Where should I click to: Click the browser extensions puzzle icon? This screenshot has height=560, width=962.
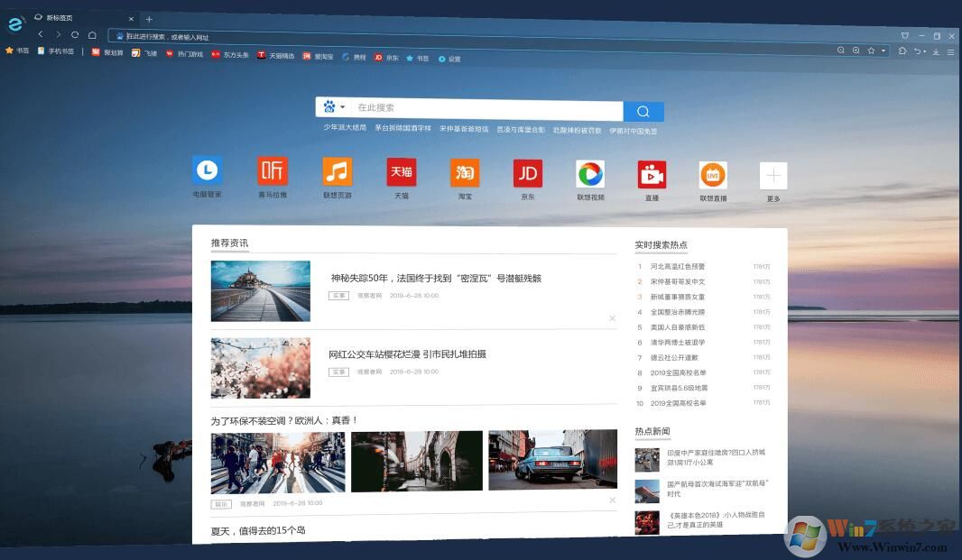pyautogui.click(x=902, y=51)
